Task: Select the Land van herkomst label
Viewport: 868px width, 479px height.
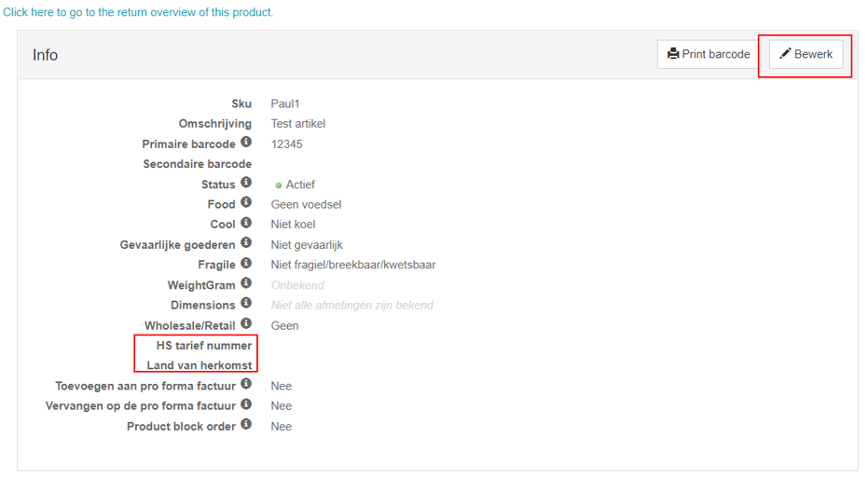Action: 200,365
